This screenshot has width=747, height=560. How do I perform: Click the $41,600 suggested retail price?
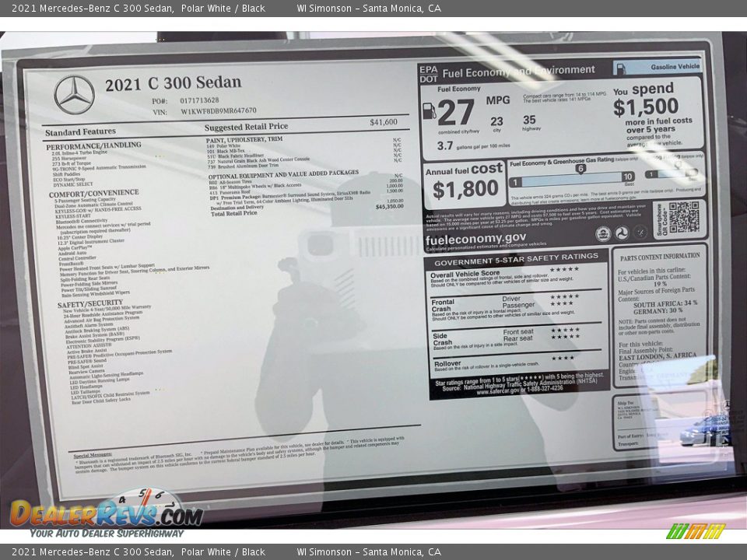point(384,122)
